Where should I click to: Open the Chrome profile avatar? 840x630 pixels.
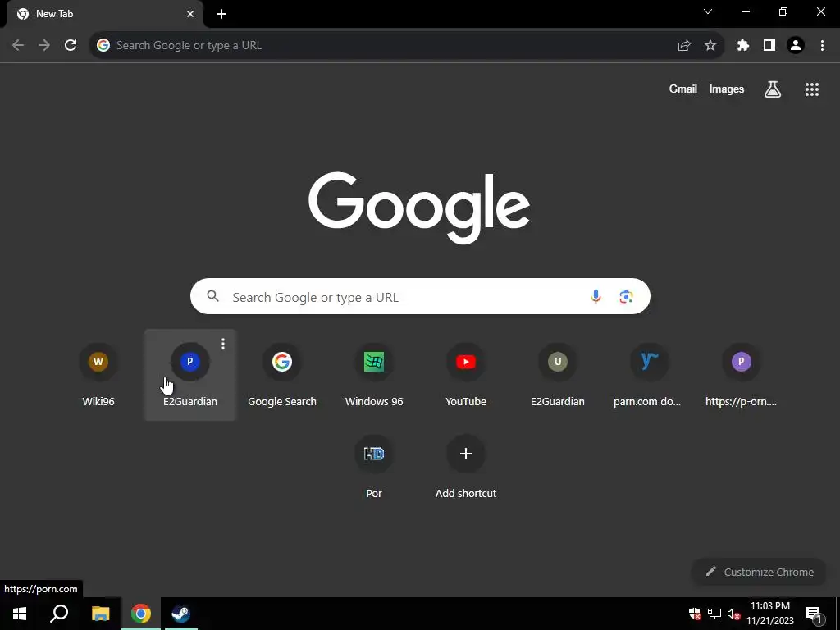[x=796, y=46]
